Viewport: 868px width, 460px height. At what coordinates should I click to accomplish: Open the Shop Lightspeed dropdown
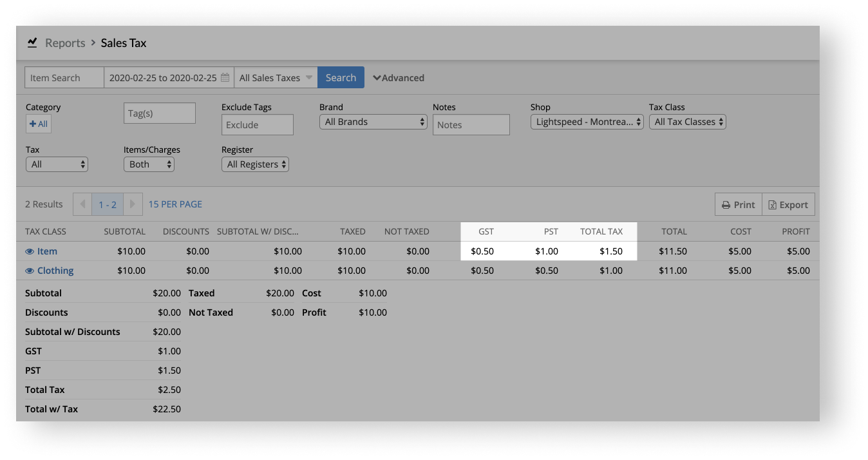(x=587, y=122)
